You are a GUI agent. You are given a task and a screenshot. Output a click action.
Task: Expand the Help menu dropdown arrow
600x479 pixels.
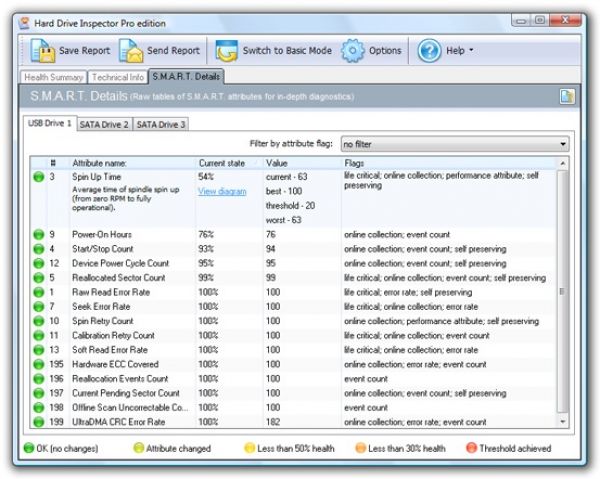point(472,51)
